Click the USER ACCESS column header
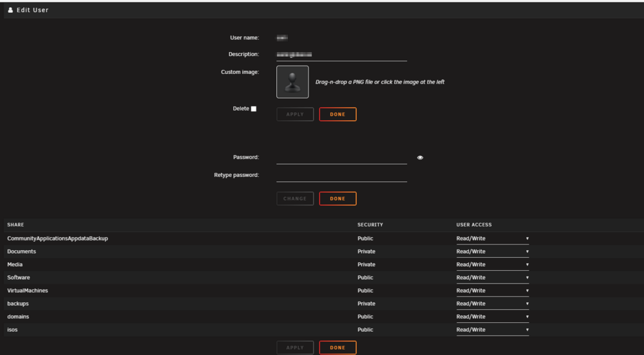The image size is (644, 355). 474,224
